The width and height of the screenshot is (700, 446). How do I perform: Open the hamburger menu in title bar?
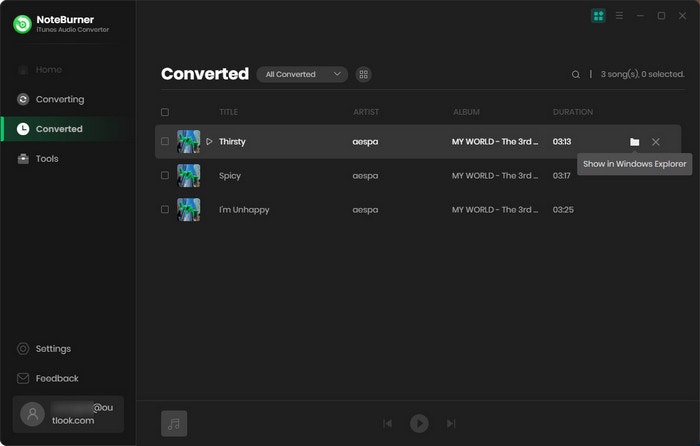point(619,16)
